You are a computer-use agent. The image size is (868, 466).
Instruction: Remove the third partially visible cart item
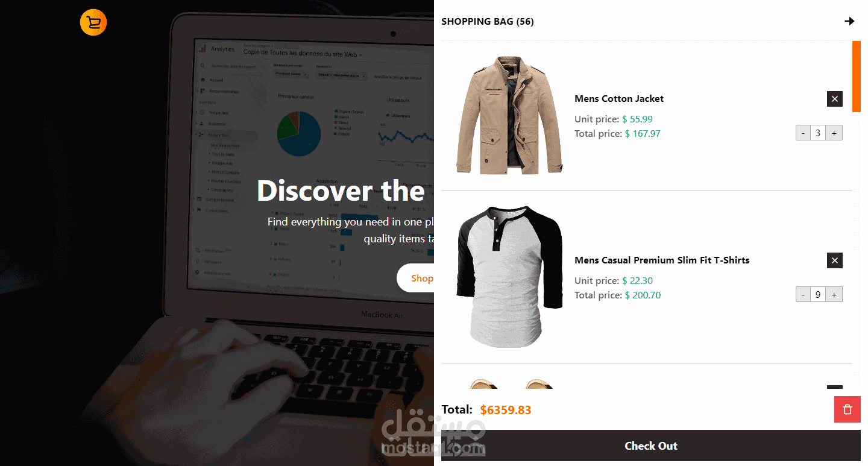[x=835, y=387]
